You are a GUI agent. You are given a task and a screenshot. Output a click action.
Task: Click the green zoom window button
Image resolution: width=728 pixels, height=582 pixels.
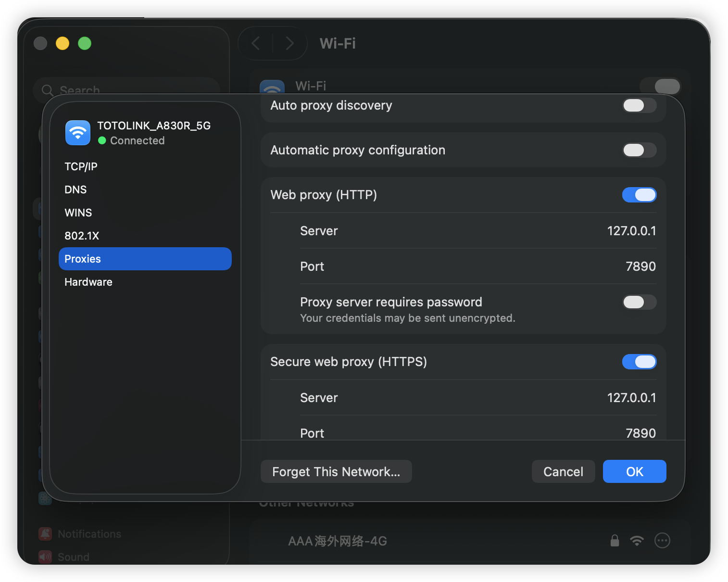point(85,43)
